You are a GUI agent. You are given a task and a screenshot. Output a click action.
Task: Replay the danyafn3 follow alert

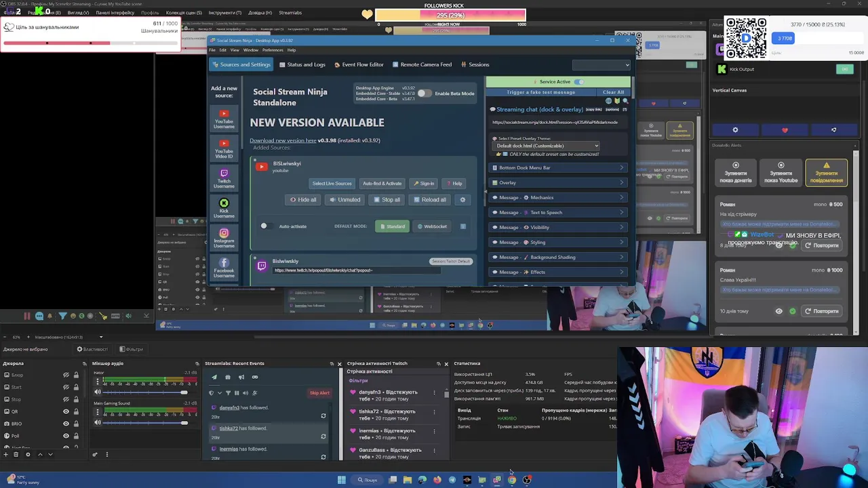click(x=323, y=416)
